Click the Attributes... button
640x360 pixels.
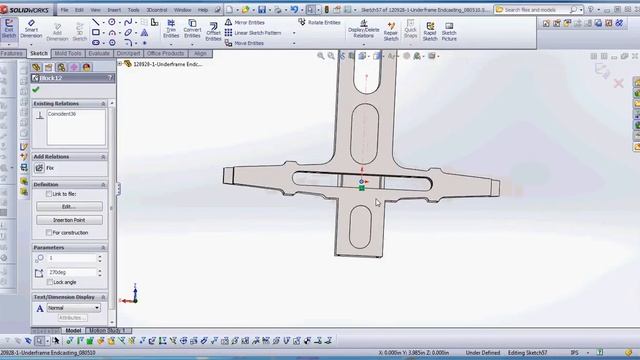click(72, 318)
